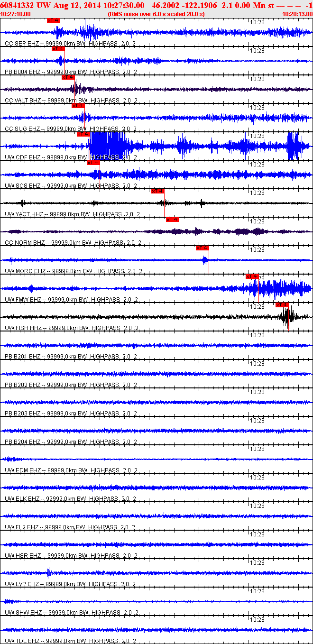Click the red pick marker on CC VALT trace
This screenshot has height=644, width=313.
click(x=68, y=77)
